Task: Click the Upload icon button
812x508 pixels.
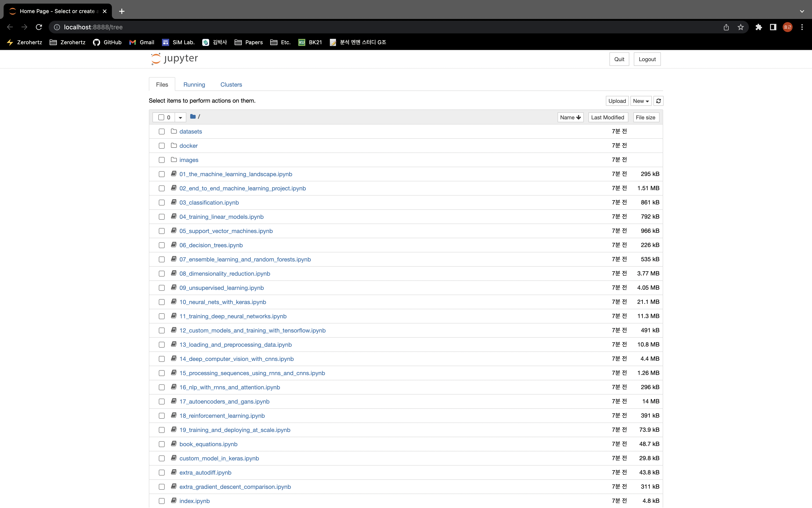Action: point(617,101)
